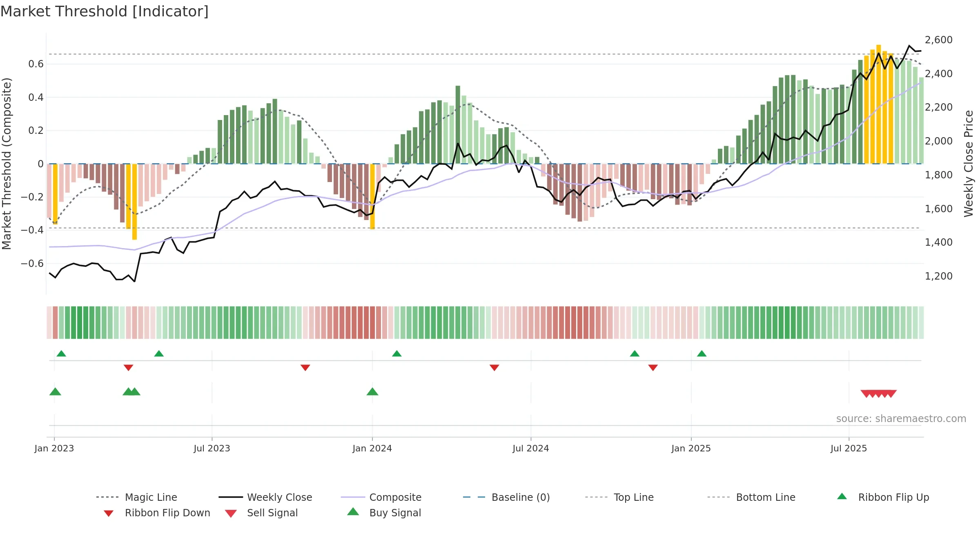
Task: Click the Ribbon Flip Up marker just after Jan 2025
Action: pos(702,353)
